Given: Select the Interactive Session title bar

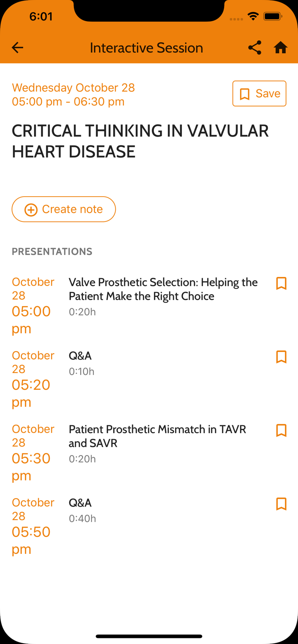Looking at the screenshot, I should 146,48.
